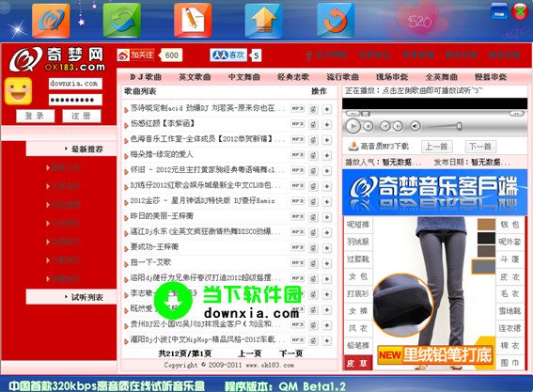The width and height of the screenshot is (533, 392).
Task: Play song 湛江Dj永东 from the list
Action: 205,231
